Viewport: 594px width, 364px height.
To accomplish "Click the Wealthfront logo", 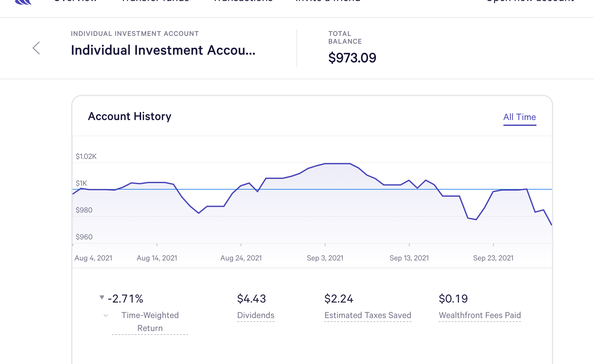I will coord(23,2).
